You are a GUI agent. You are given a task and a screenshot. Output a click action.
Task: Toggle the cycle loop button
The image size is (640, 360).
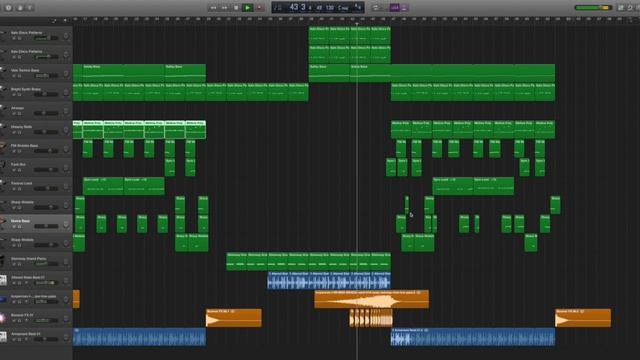pyautogui.click(x=376, y=8)
